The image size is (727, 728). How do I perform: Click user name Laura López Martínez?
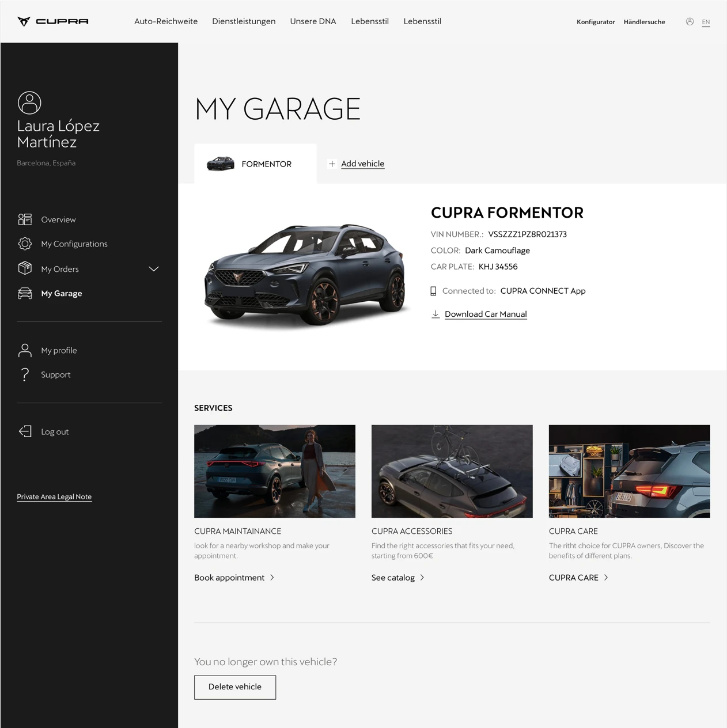[x=58, y=134]
